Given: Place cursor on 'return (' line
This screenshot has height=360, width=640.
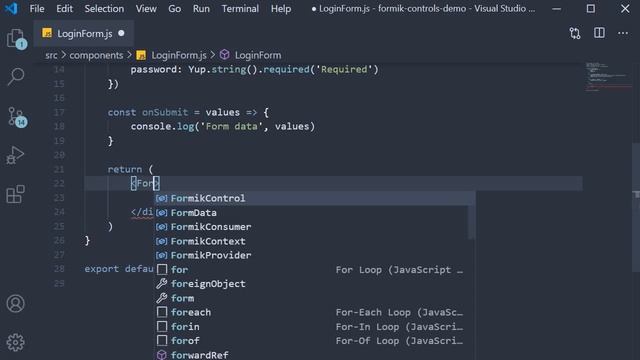Looking at the screenshot, I should [x=130, y=169].
